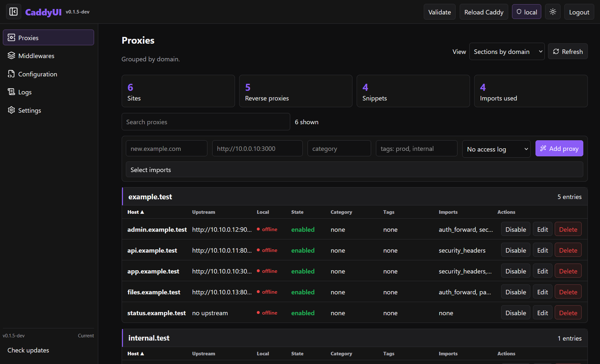Image resolution: width=600 pixels, height=364 pixels.
Task: Click the shield icon beside local
Action: (x=519, y=12)
